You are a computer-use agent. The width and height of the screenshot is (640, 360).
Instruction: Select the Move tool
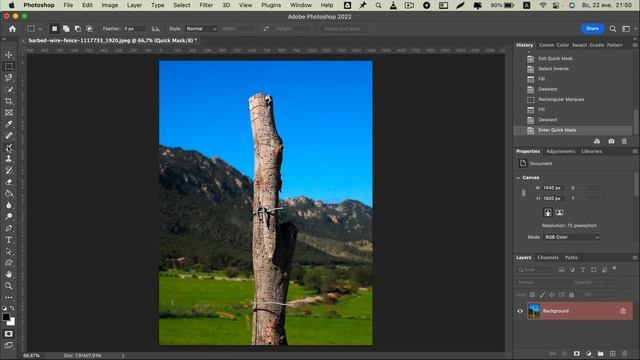[9, 55]
